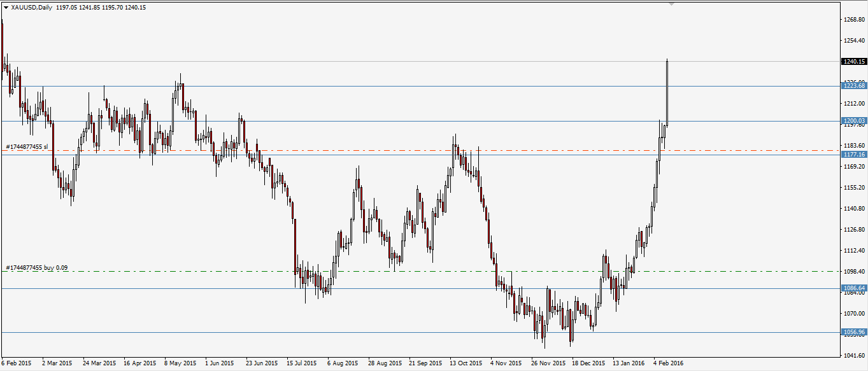Click the 4 Nov 2015 date label
The height and width of the screenshot is (371, 868).
tap(506, 363)
